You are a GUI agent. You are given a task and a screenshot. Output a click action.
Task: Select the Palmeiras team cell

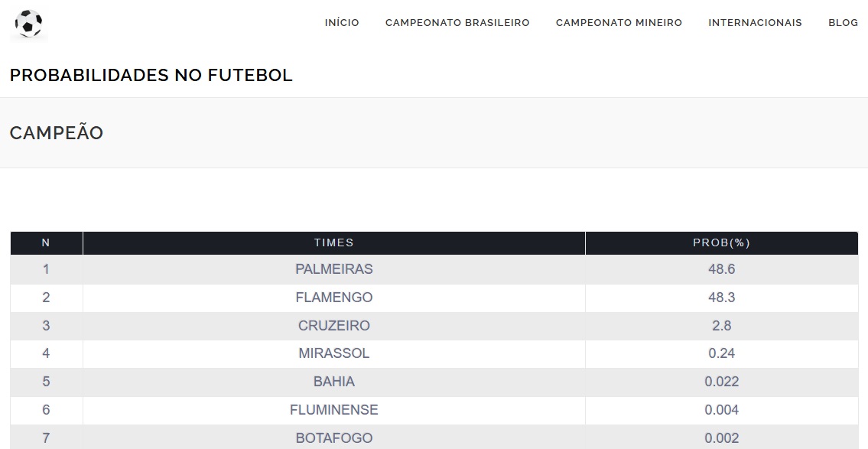[333, 269]
